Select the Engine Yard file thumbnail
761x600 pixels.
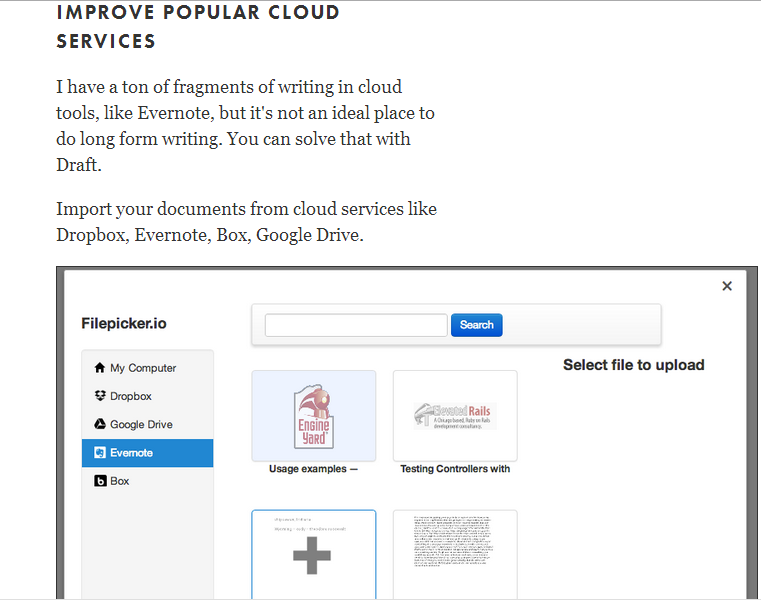(314, 416)
